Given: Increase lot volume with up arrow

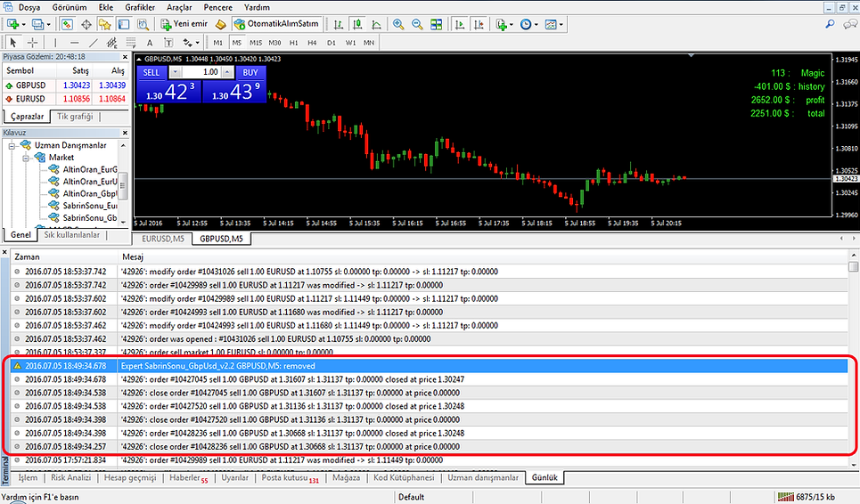Looking at the screenshot, I should tap(227, 72).
